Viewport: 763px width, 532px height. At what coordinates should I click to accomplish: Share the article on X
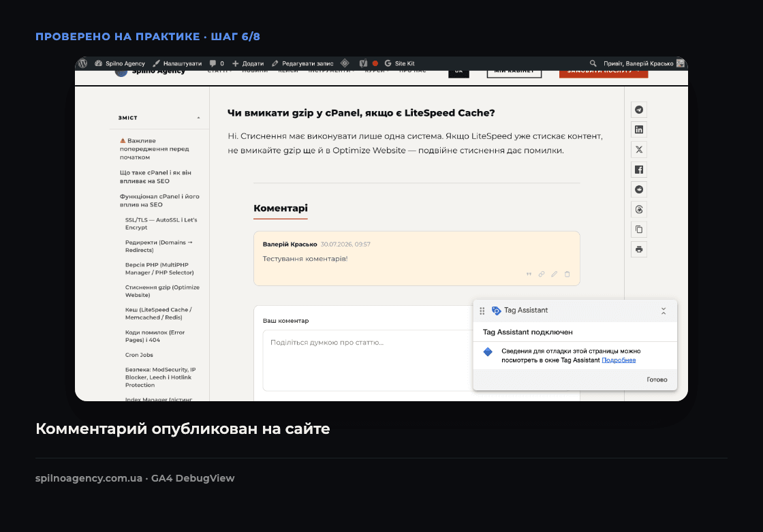point(639,149)
